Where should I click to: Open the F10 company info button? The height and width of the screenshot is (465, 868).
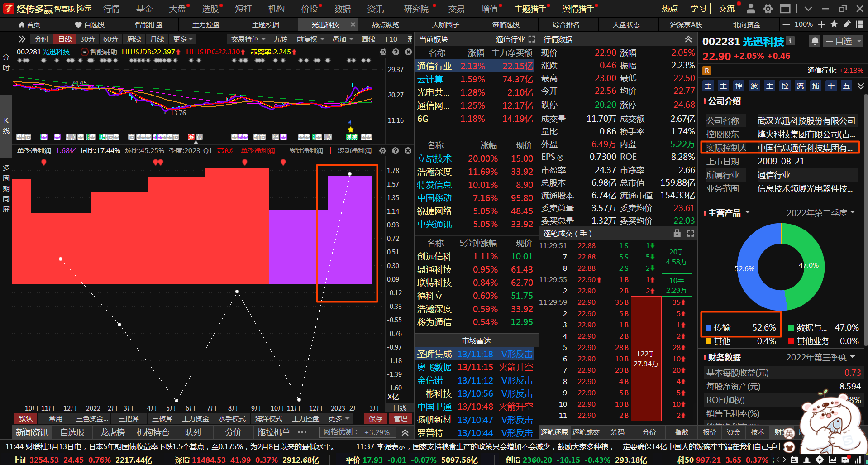pyautogui.click(x=391, y=39)
